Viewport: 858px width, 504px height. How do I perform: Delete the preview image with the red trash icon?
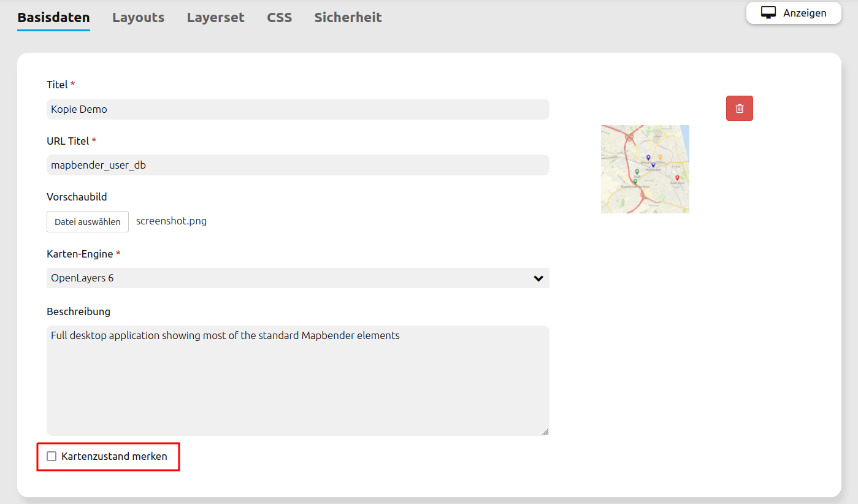[739, 109]
